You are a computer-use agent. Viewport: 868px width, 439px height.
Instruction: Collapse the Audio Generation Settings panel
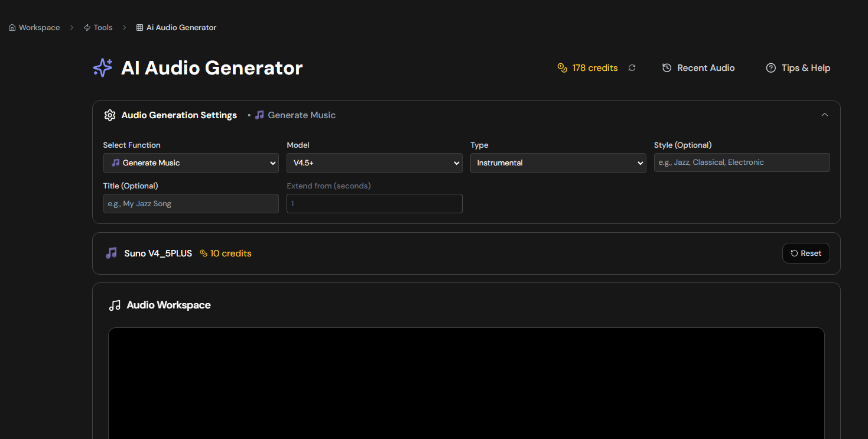[x=825, y=115]
